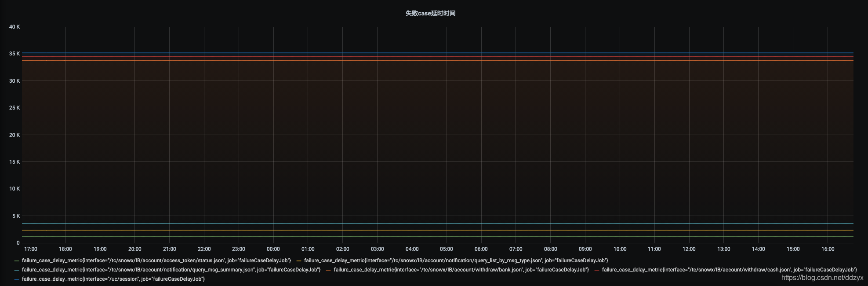868x286 pixels.
Task: Click the 15:00 time axis label
Action: coord(793,249)
